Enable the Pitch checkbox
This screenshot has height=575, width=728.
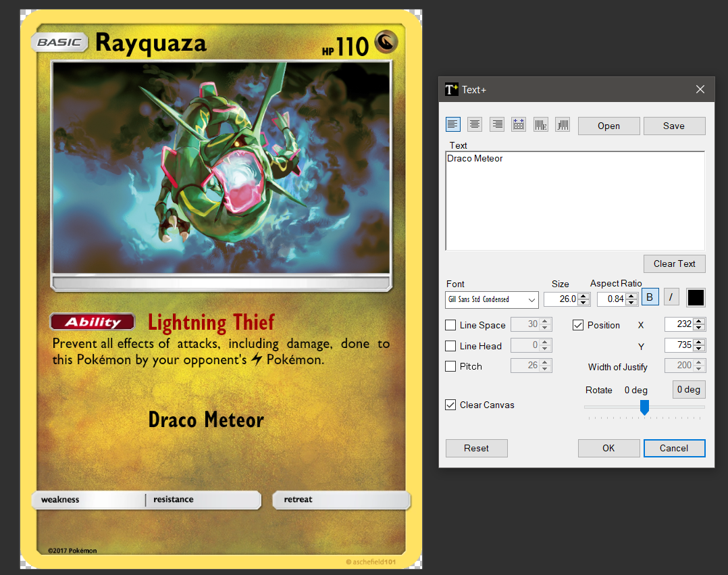coord(450,366)
